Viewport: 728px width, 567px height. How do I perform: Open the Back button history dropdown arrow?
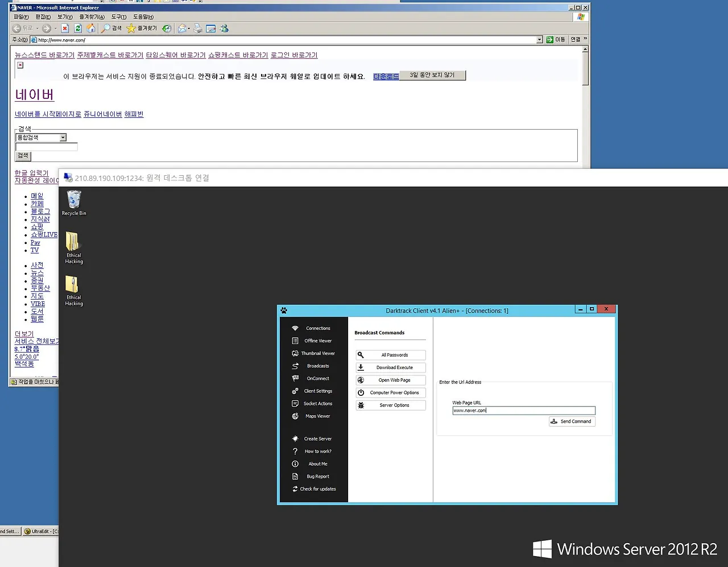(x=37, y=28)
